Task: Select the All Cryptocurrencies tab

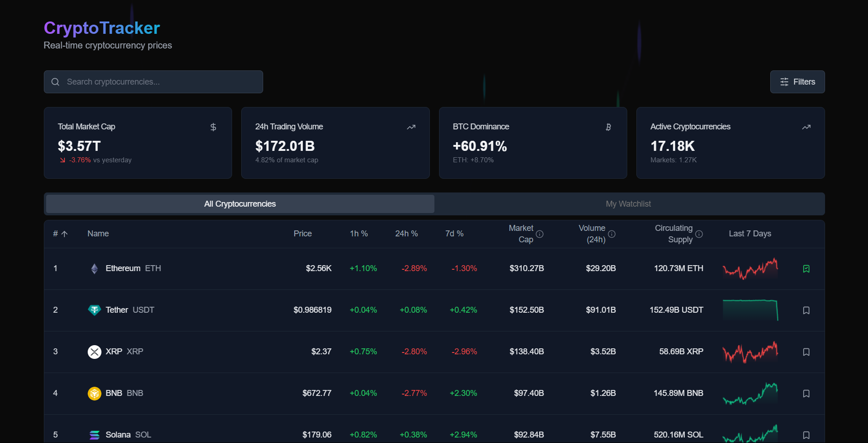Action: coord(240,204)
